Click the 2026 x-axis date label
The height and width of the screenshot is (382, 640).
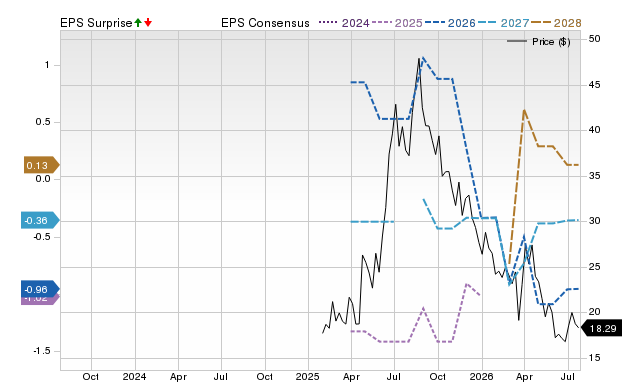(481, 376)
